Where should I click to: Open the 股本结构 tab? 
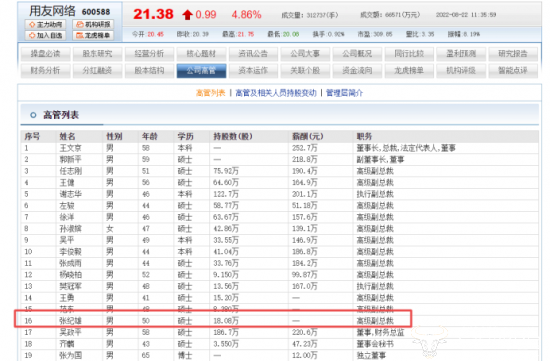click(149, 71)
